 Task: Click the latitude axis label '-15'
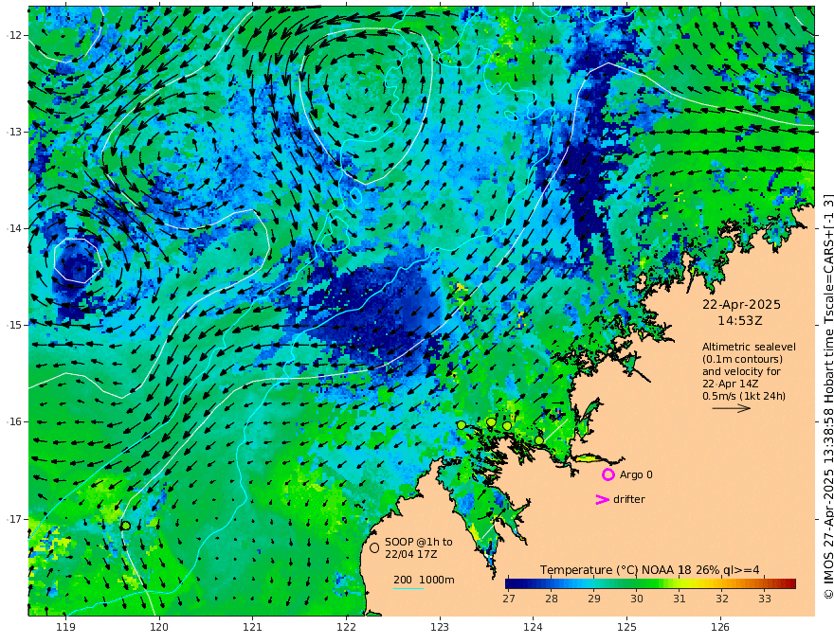(x=14, y=325)
